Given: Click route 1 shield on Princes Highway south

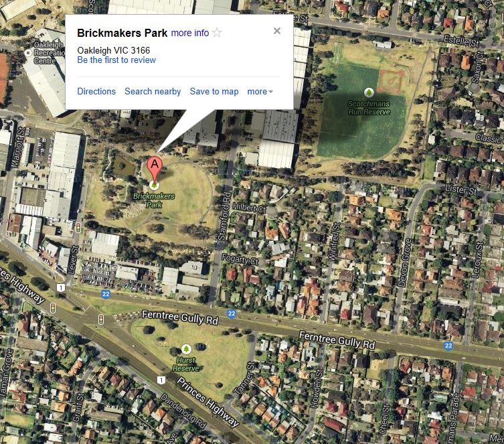Looking at the screenshot, I should click(161, 380).
